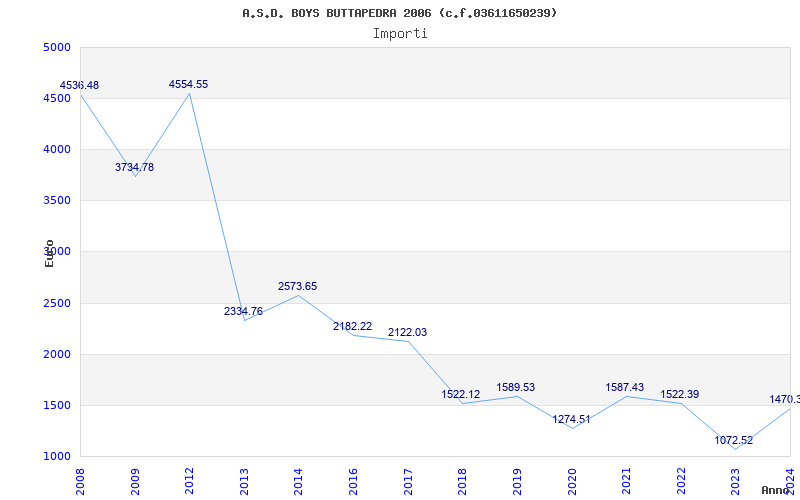Screen dimensions: 800x500
Task: Click the 4554.55 data label
Action: click(x=189, y=85)
